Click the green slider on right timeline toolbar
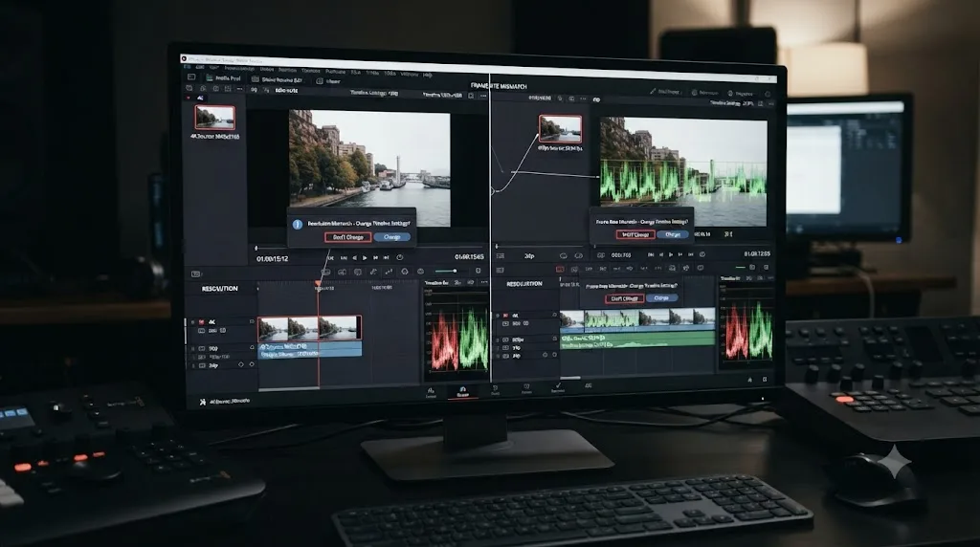 [x=740, y=268]
